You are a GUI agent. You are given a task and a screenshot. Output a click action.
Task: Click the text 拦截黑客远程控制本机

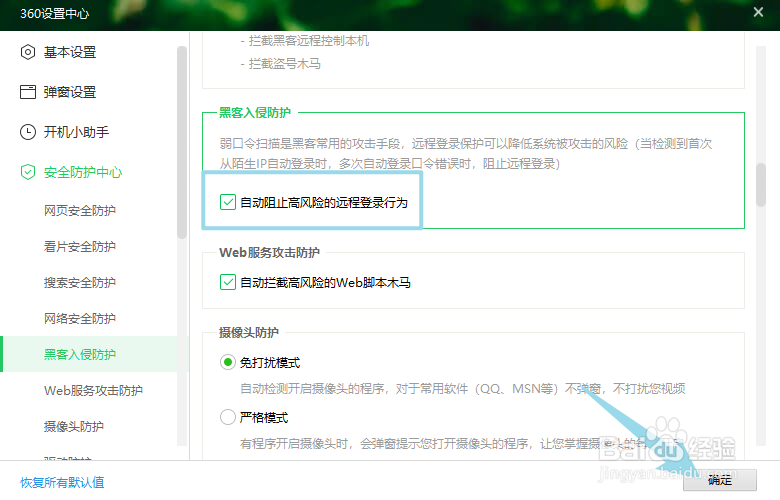pos(309,41)
